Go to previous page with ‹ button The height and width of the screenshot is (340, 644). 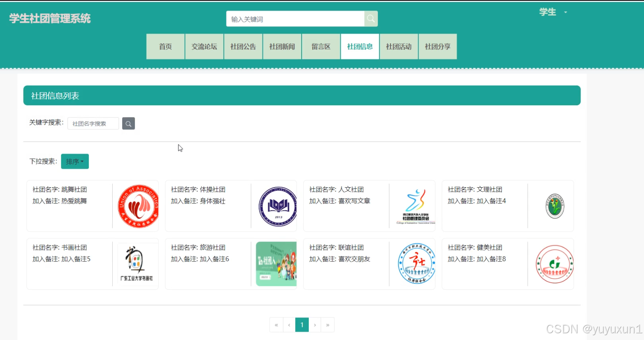(x=289, y=325)
